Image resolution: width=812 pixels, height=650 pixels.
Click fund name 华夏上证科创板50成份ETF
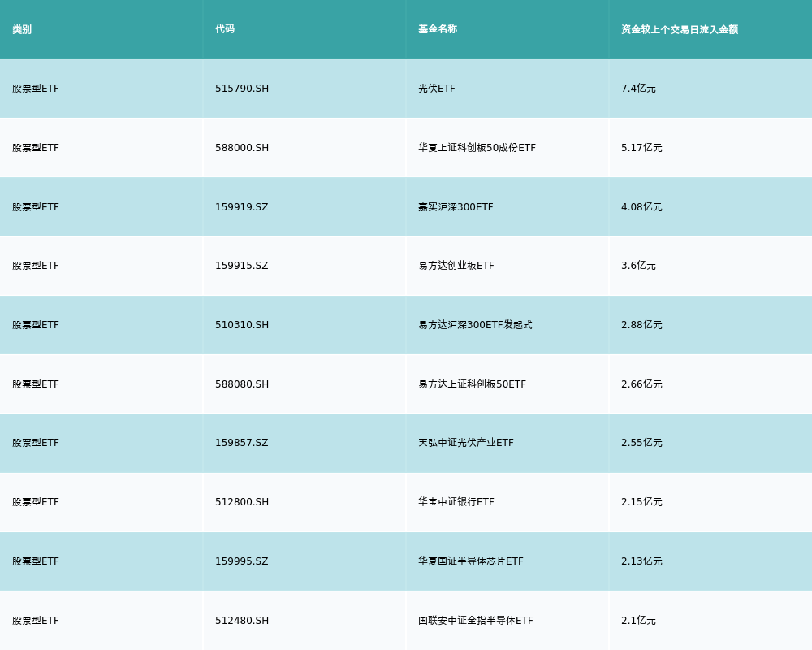[477, 148]
